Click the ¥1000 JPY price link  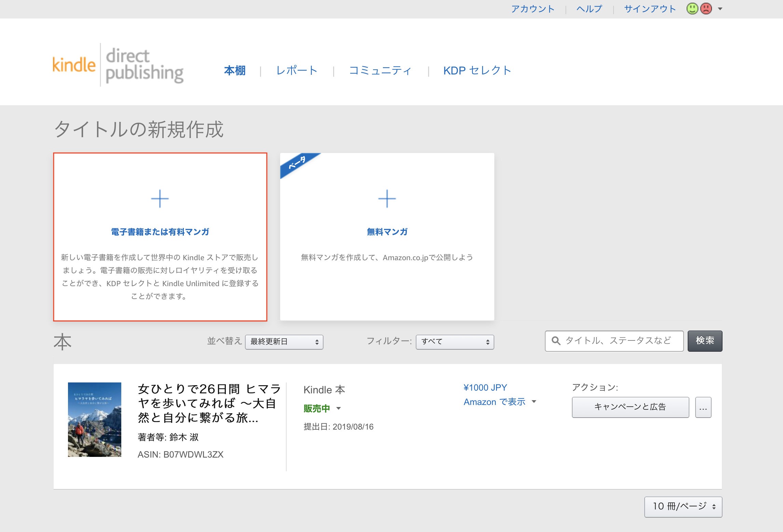click(x=485, y=388)
